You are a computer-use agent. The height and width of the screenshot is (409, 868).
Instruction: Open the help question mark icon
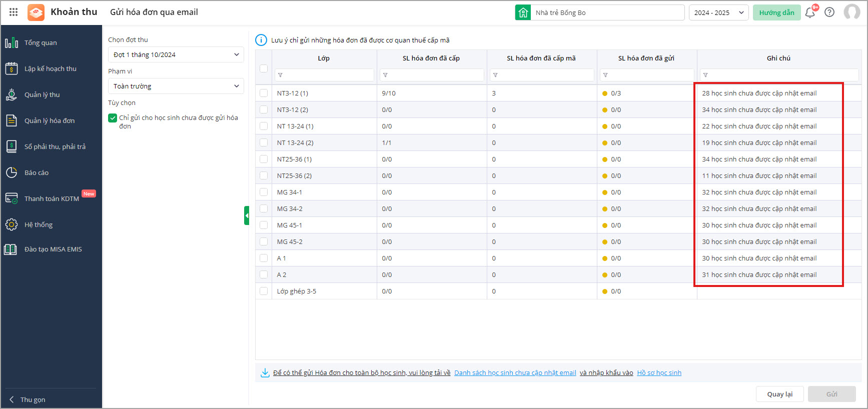point(829,12)
